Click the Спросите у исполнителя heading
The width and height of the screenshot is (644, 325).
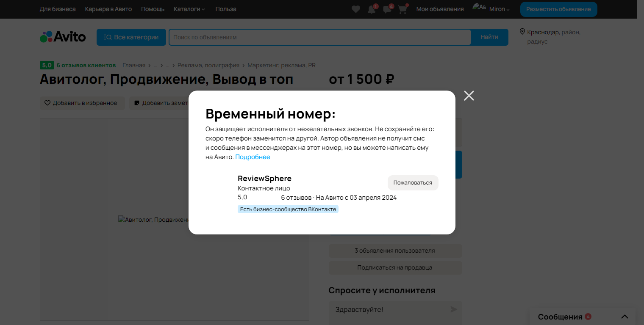coord(382,290)
